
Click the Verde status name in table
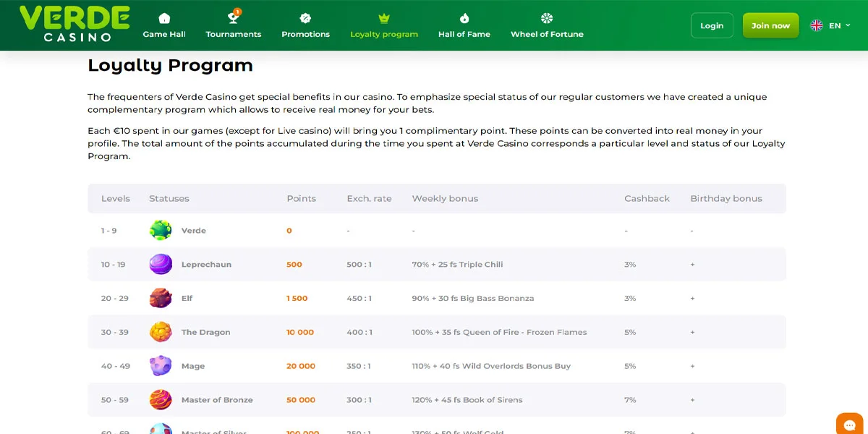tap(194, 231)
